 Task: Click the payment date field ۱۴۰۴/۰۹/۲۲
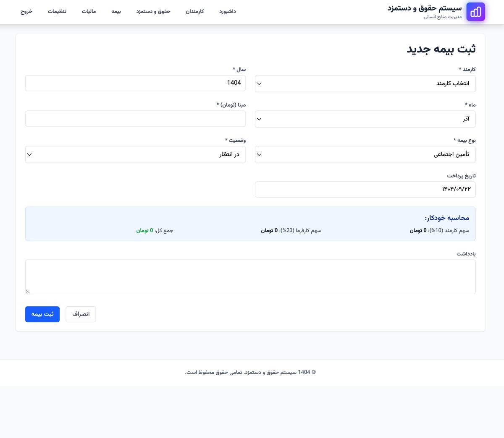[365, 189]
